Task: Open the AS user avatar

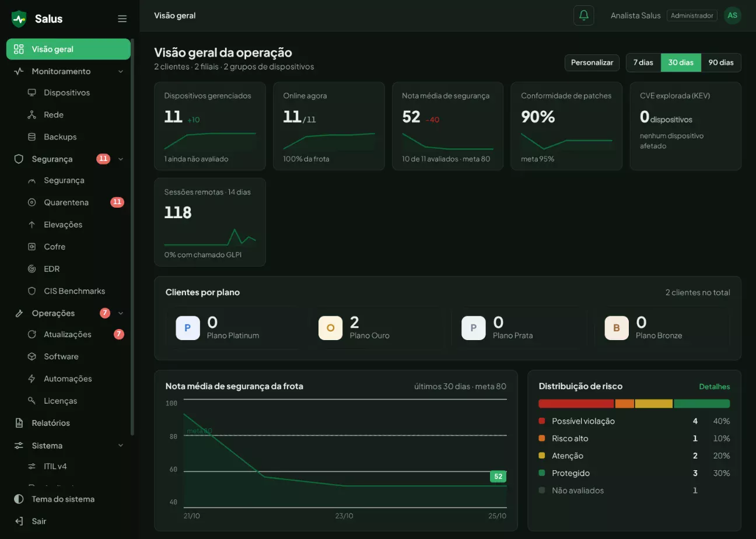Action: [732, 15]
